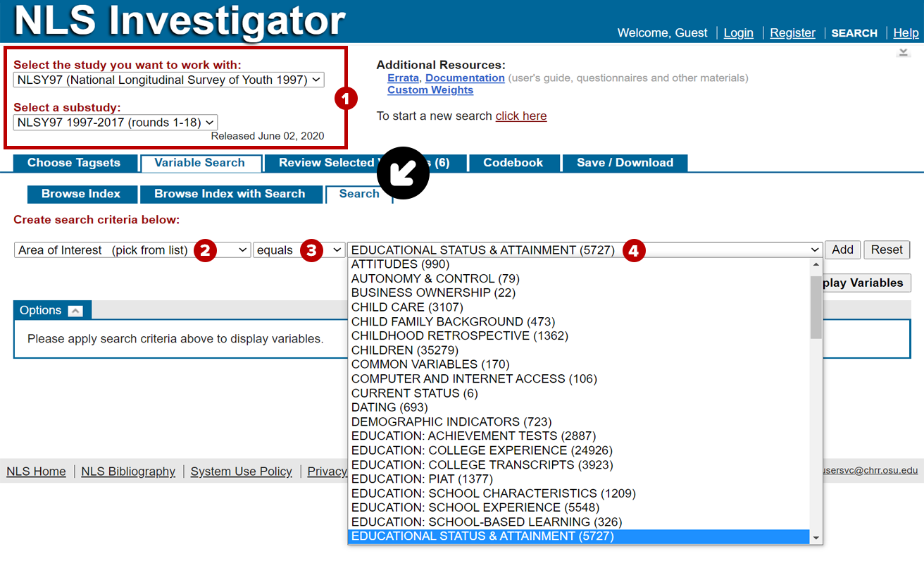Open the study selection dropdown

[x=169, y=80]
